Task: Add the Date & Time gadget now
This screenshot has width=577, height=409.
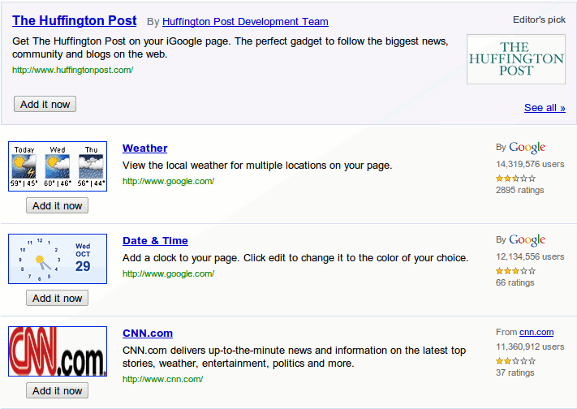Action: (57, 298)
